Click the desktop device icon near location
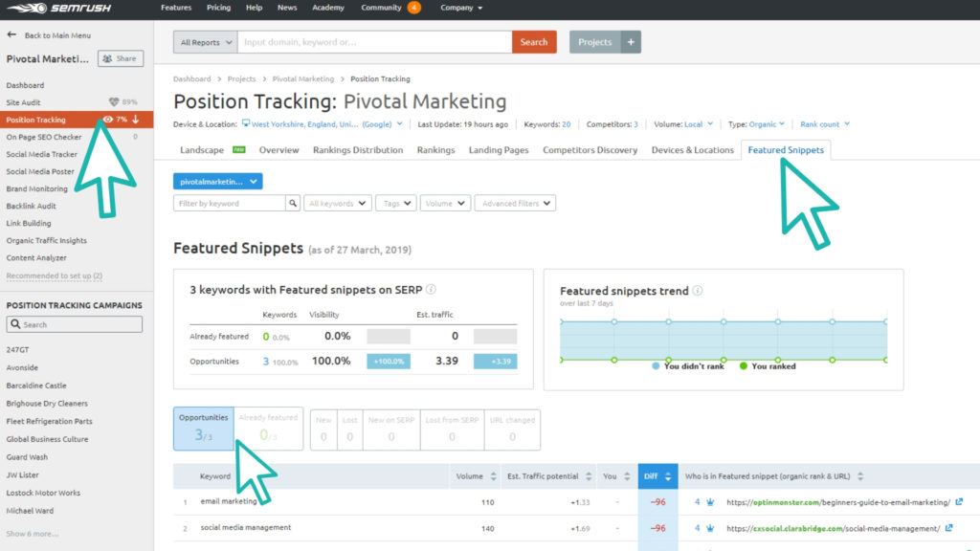 point(246,123)
